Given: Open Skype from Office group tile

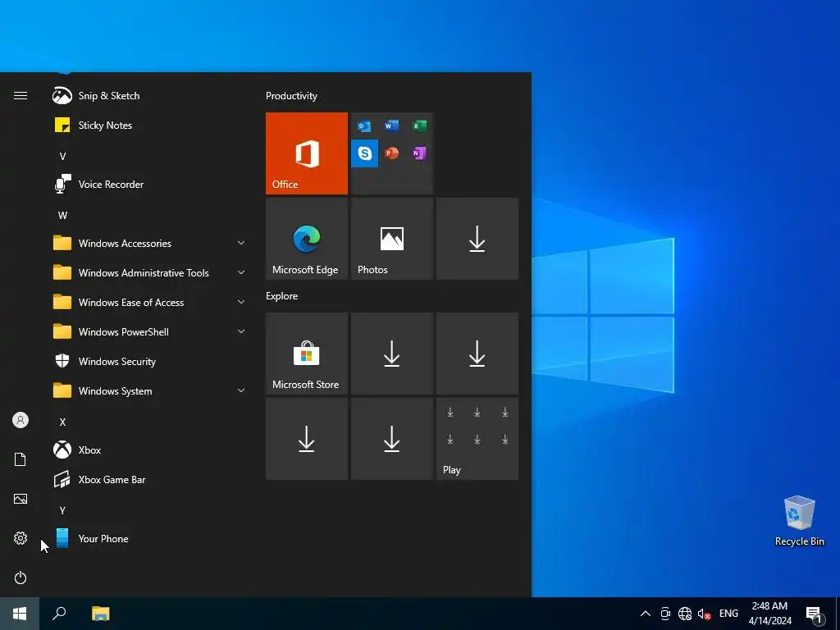Looking at the screenshot, I should [364, 153].
